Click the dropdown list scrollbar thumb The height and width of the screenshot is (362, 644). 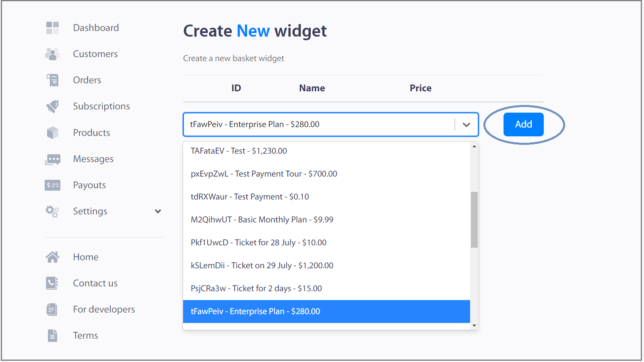474,220
